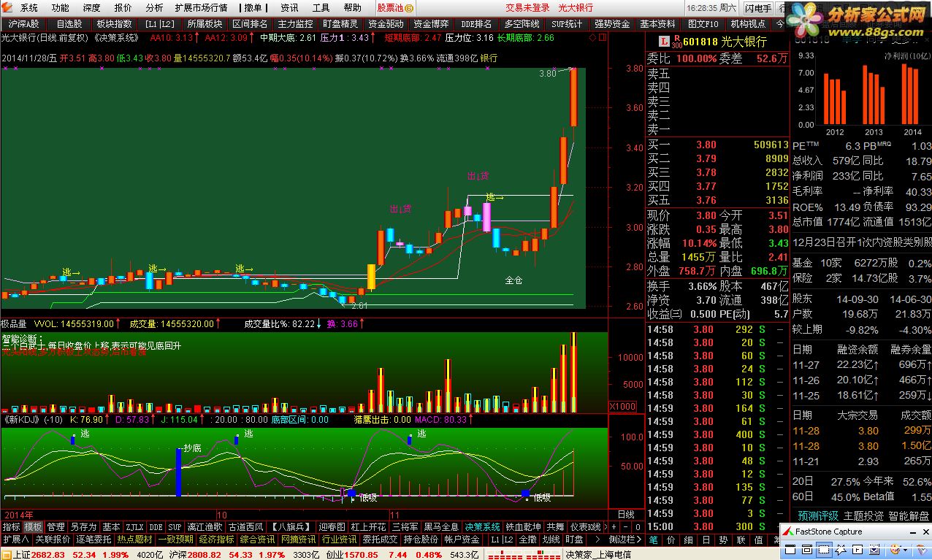Toggle the L1 | L2 level switch on bottom bar
The height and width of the screenshot is (560, 932).
click(x=502, y=540)
